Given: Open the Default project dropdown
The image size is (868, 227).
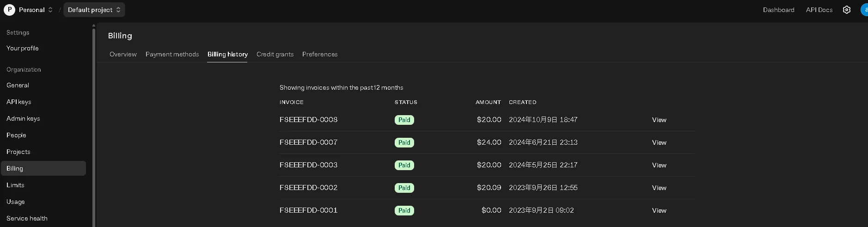Looking at the screenshot, I should [94, 10].
